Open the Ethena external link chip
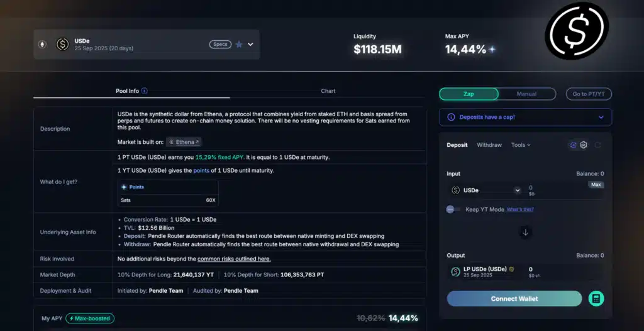This screenshot has height=331, width=644. coord(184,142)
